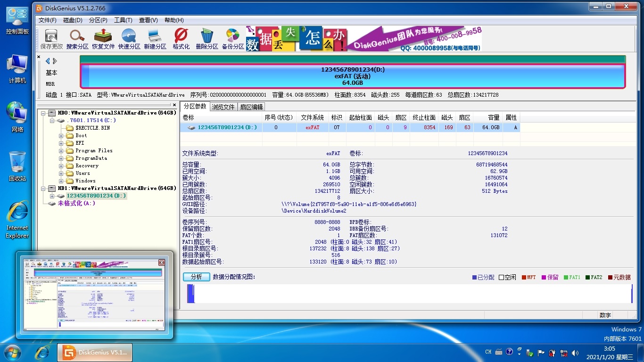Open the Action Center flag icon
The width and height of the screenshot is (644, 362).
pos(541,353)
